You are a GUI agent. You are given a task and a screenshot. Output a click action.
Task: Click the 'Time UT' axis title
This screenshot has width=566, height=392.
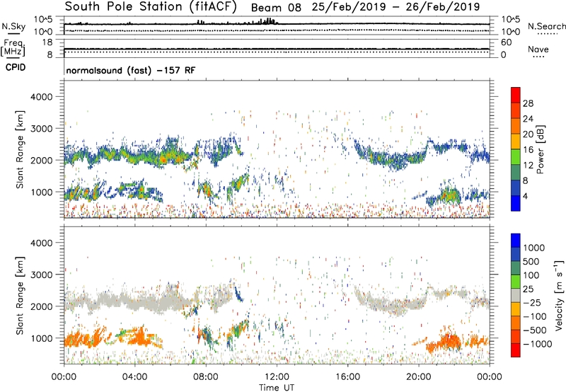pyautogui.click(x=277, y=388)
